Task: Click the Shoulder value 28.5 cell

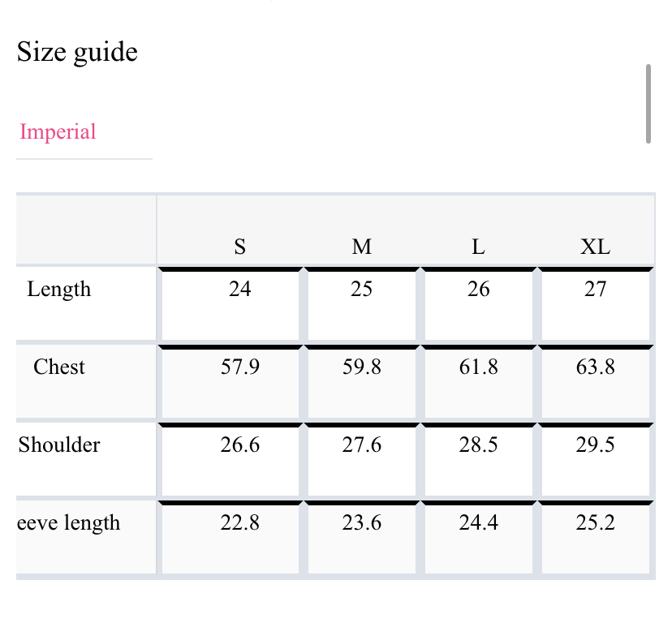Action: tap(479, 460)
